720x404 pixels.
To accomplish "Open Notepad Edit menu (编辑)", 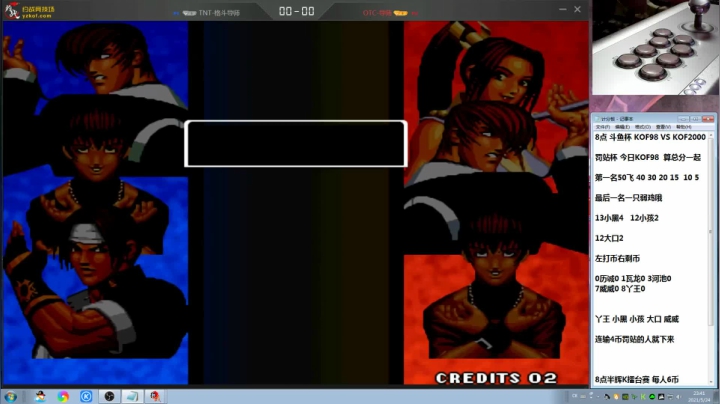I will [622, 127].
